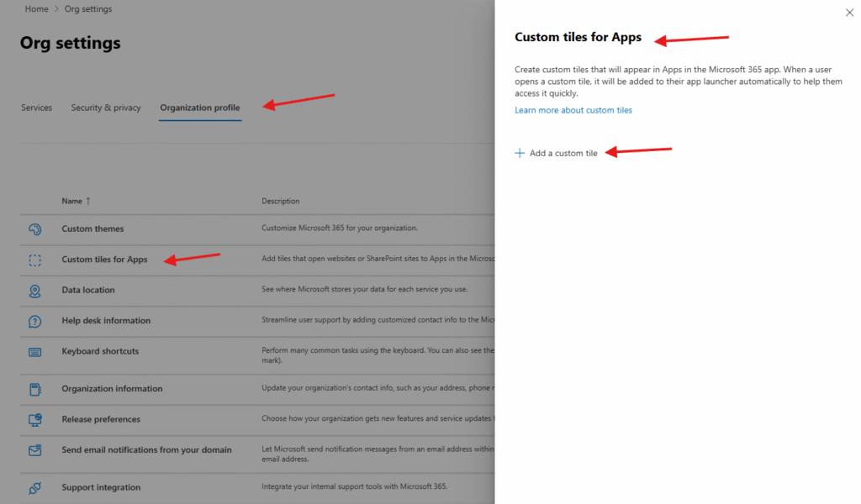Go to Home in the breadcrumb
861x504 pixels.
(x=36, y=9)
